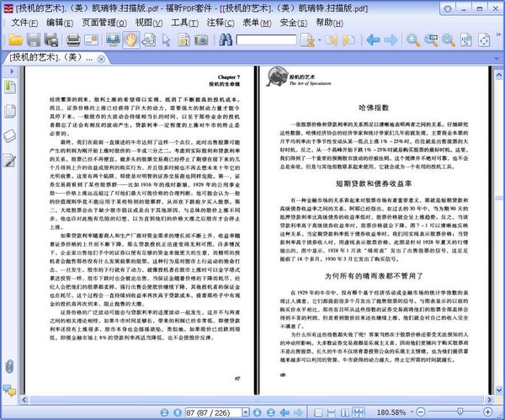Click the blue back arrow in toolbar

pos(373,40)
